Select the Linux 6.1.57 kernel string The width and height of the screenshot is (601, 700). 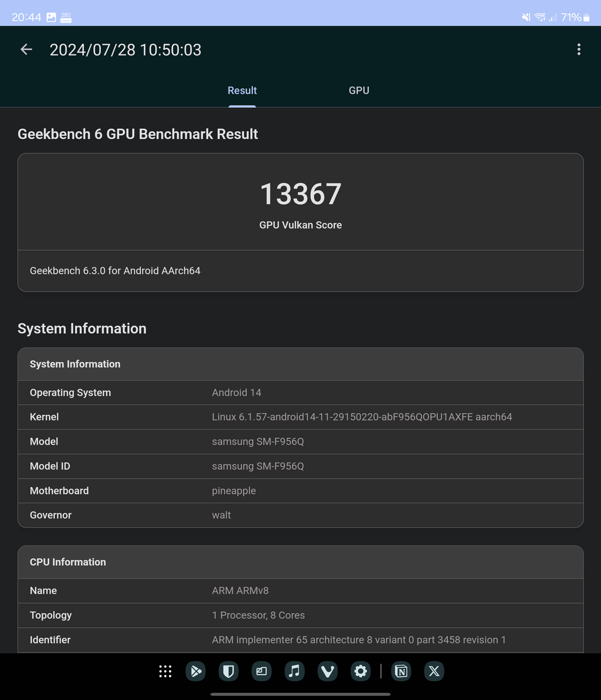click(x=362, y=417)
